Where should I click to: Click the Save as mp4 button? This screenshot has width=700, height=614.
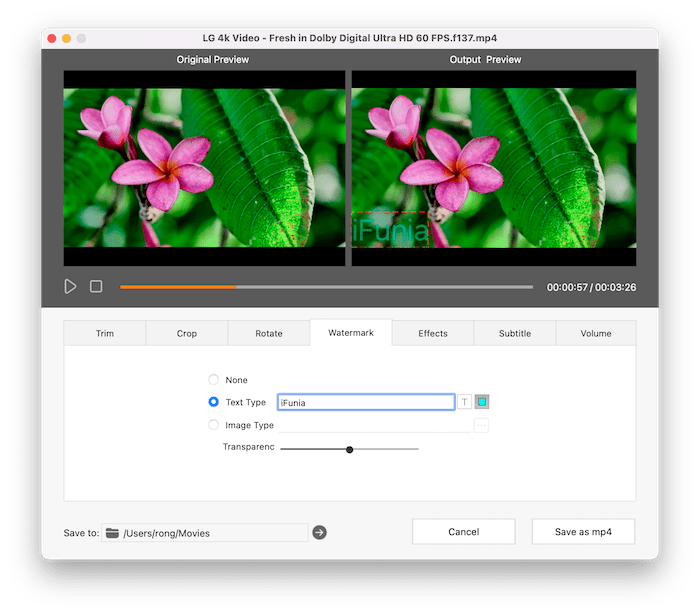(x=583, y=532)
